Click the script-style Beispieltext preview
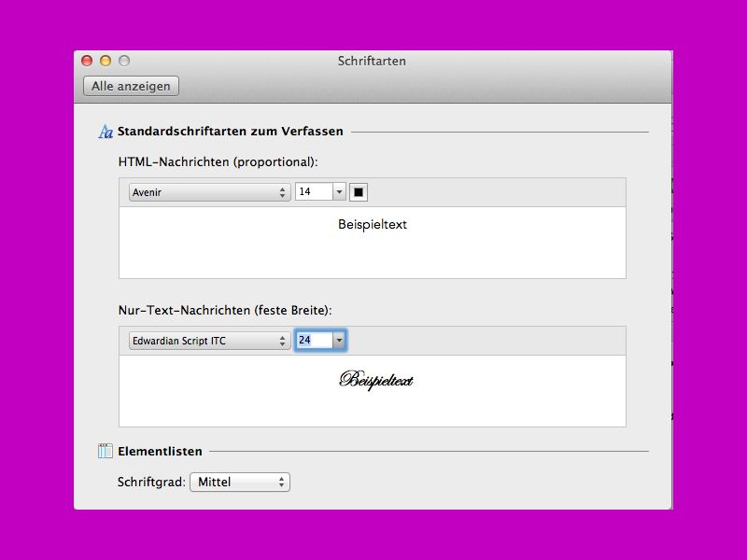Image resolution: width=747 pixels, height=560 pixels. coord(376,380)
